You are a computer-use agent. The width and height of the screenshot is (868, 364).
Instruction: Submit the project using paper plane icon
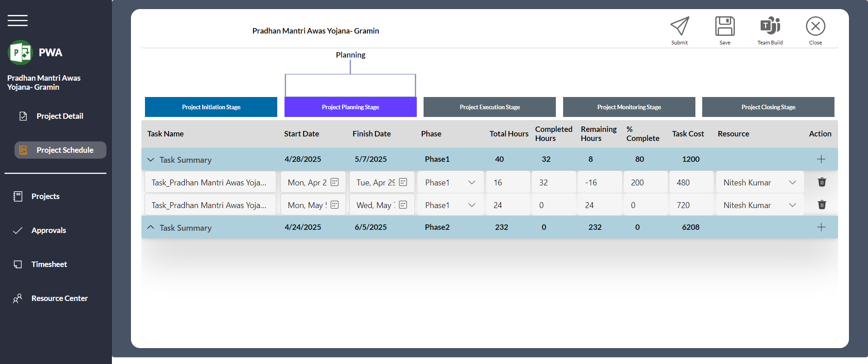(680, 26)
